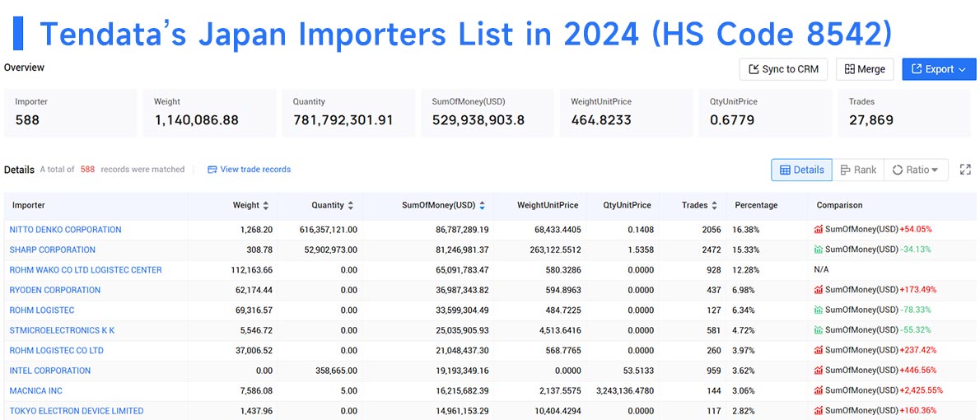Open the Ratio view dropdown
The width and height of the screenshot is (980, 420).
pos(916,170)
